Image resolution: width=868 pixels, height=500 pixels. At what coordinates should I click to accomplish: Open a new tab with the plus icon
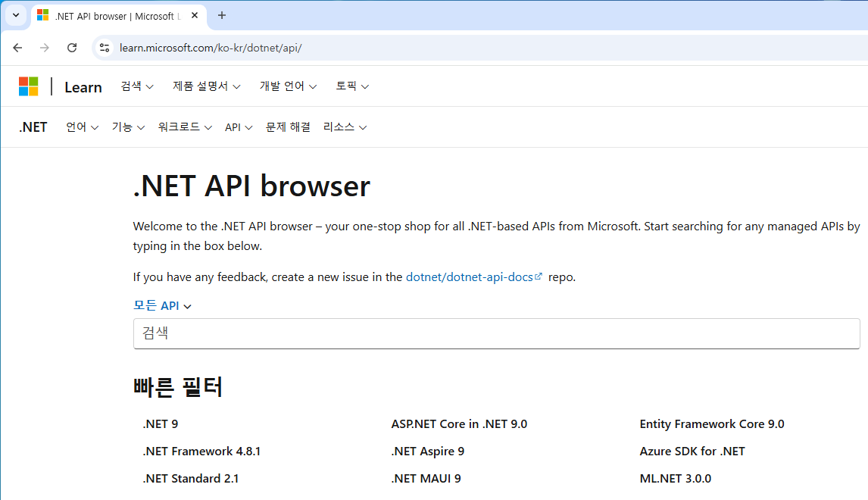point(220,15)
